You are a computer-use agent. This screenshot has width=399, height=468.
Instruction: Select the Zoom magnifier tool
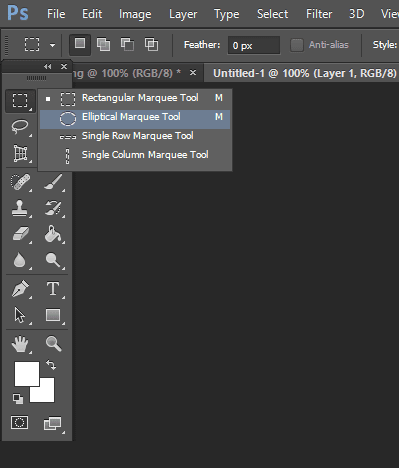tap(53, 344)
